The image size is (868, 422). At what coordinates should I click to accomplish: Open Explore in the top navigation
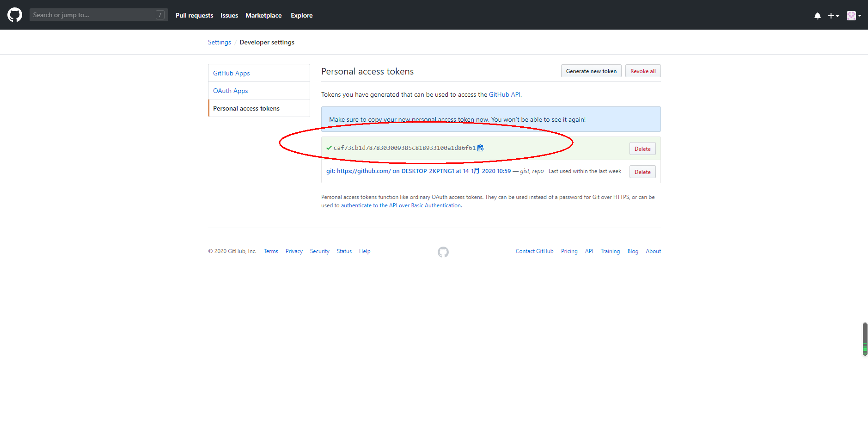[301, 15]
